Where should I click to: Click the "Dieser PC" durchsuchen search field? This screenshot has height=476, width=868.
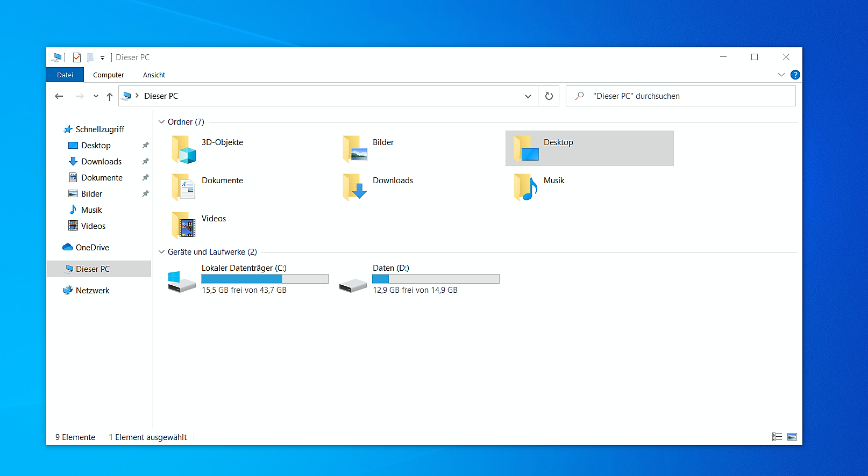tap(681, 96)
